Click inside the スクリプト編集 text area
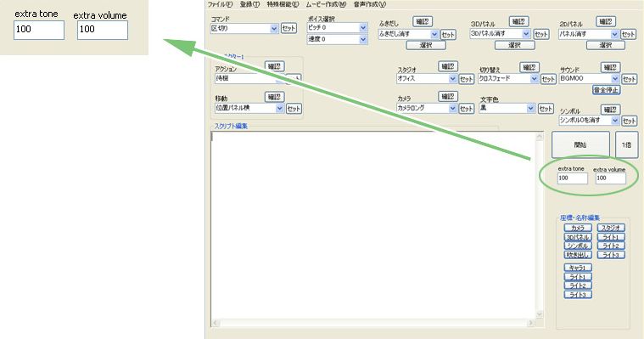The height and width of the screenshot is (339, 644). [x=373, y=225]
